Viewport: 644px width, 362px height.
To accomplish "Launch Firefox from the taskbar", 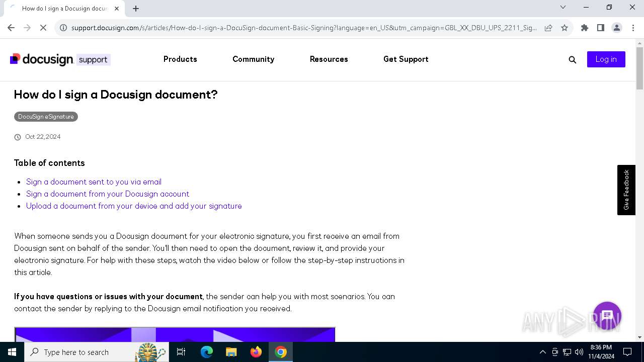I will click(x=256, y=352).
